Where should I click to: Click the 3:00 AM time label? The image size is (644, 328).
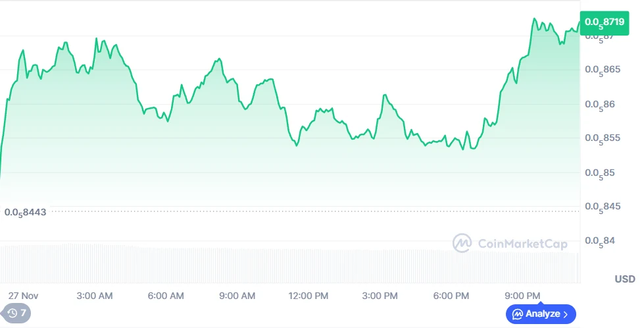pyautogui.click(x=95, y=296)
